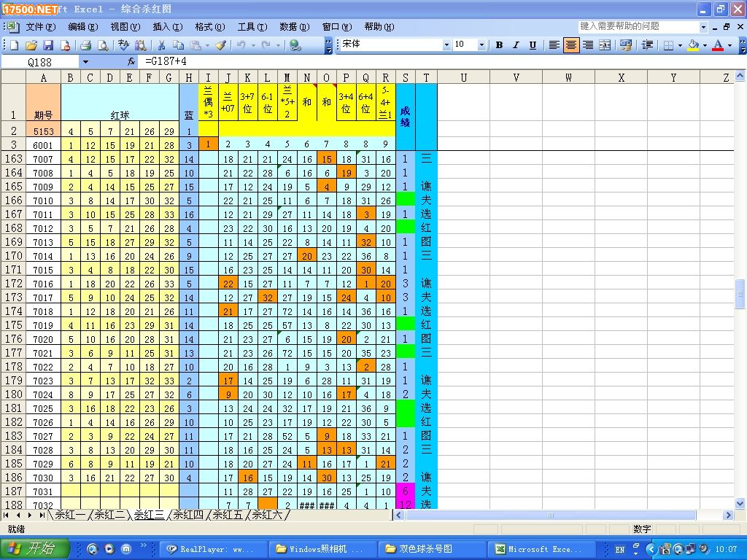Run the spelling check icon
The width and height of the screenshot is (747, 560).
coord(123,45)
